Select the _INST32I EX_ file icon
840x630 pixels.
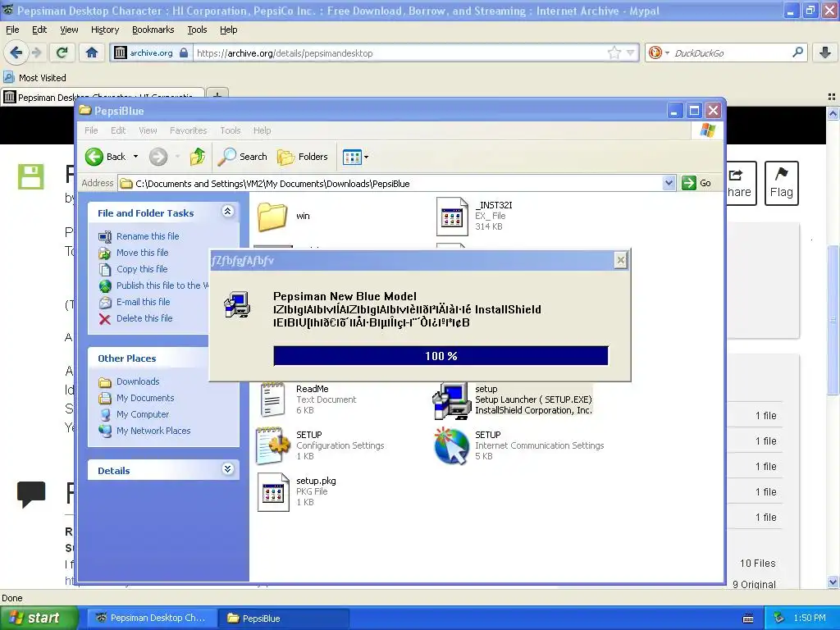452,216
